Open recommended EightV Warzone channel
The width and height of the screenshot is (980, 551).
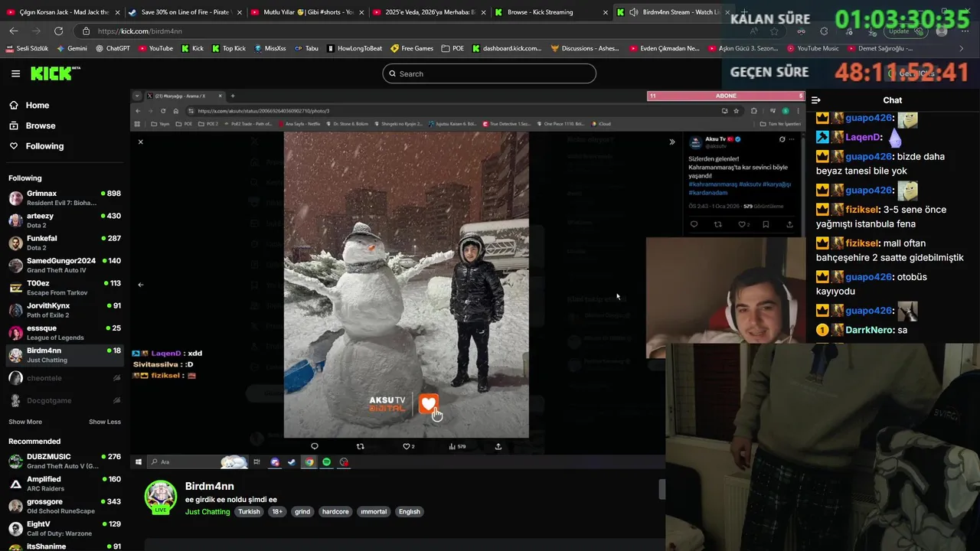(x=65, y=529)
